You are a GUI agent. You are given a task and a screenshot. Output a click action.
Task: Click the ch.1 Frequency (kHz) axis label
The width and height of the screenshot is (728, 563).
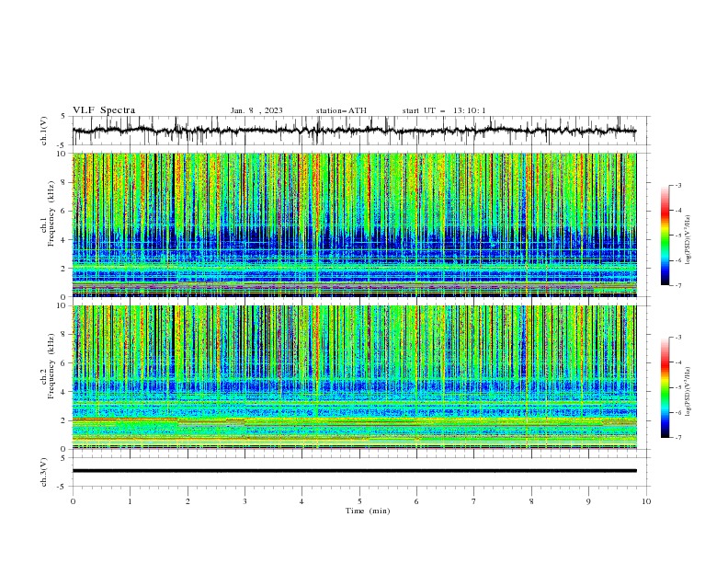[49, 213]
